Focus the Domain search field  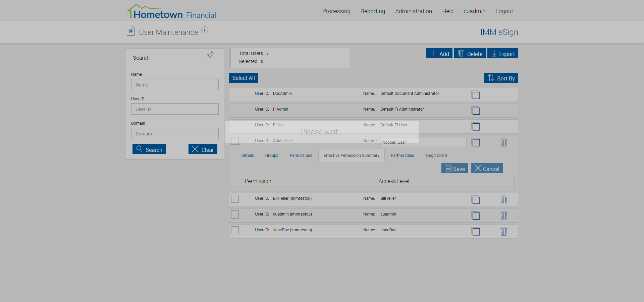point(175,133)
